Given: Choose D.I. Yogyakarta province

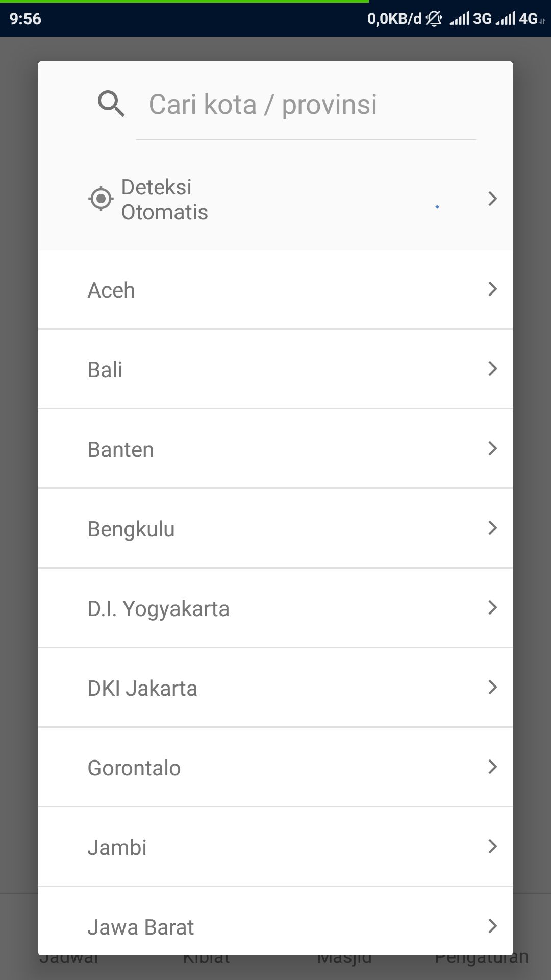Looking at the screenshot, I should pos(159,608).
